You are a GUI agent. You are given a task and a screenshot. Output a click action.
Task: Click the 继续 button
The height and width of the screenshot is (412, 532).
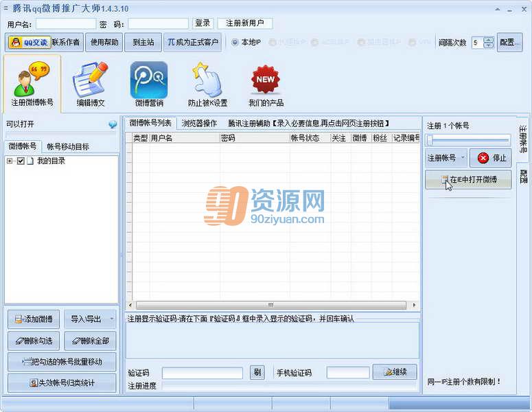[x=395, y=372]
